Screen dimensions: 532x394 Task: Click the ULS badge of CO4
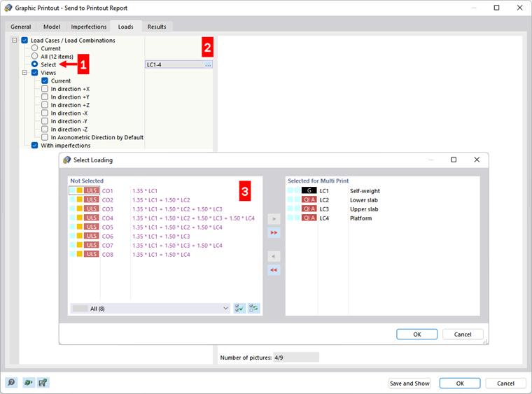tap(92, 218)
